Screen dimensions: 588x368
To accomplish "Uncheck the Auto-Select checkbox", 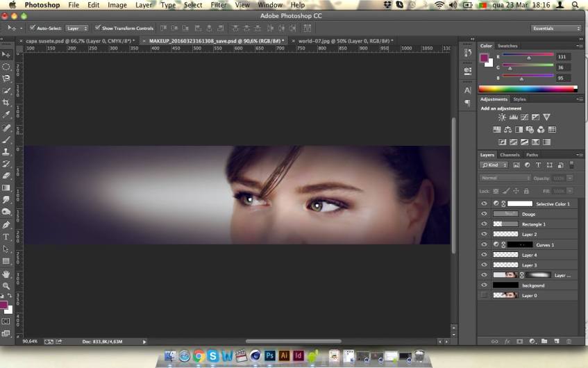I will [33, 28].
